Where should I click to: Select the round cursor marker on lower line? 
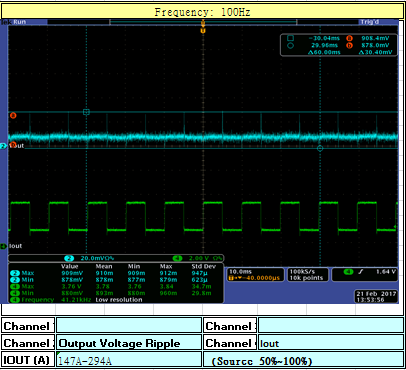pos(320,148)
